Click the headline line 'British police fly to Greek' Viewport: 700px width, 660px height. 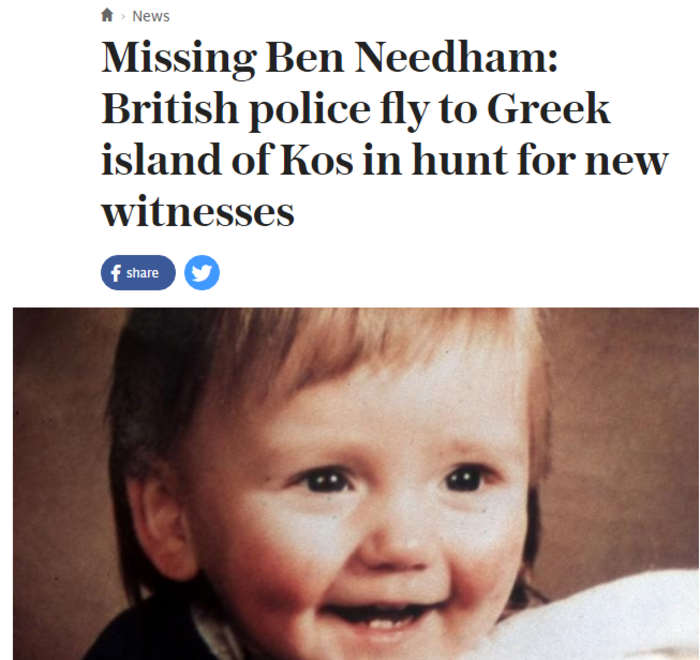[356, 109]
